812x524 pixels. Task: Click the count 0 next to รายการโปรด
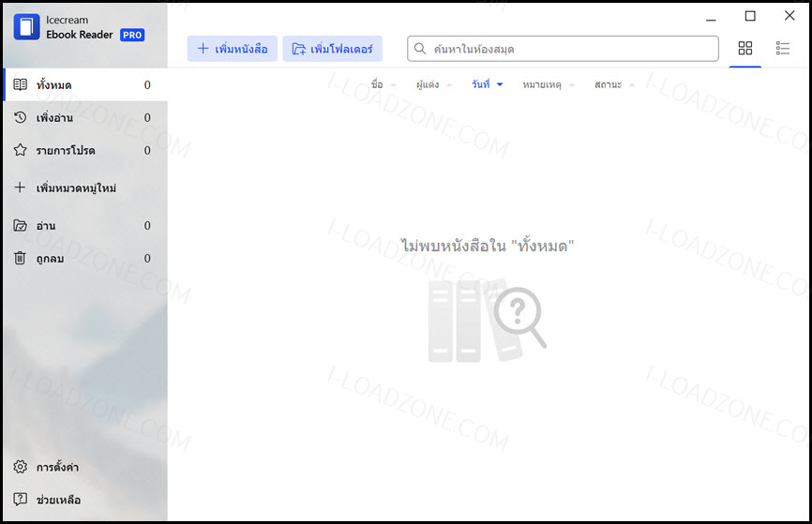click(147, 150)
